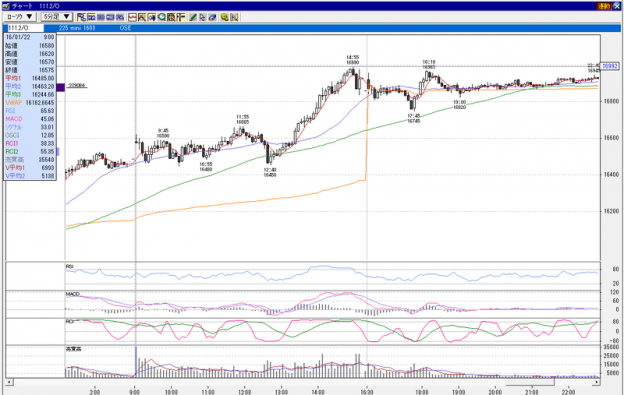Click the second blue panel layout icon
The height and width of the screenshot is (395, 624).
pyautogui.click(x=91, y=17)
